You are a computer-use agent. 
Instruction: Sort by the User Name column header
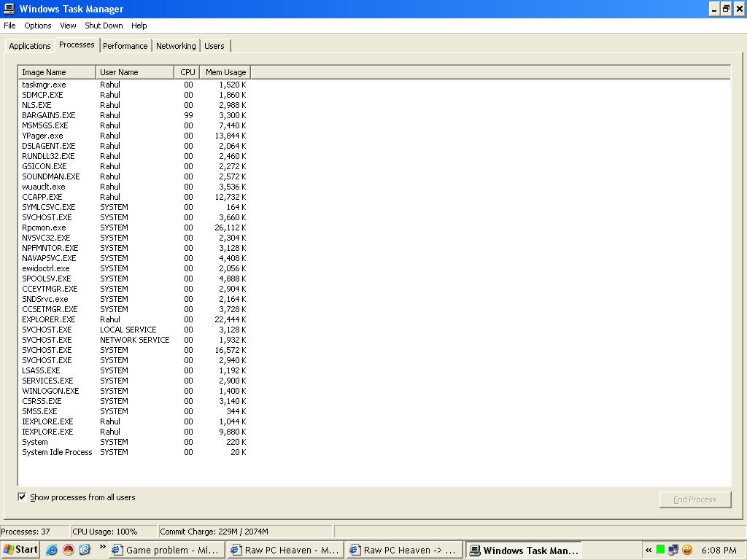[x=135, y=72]
